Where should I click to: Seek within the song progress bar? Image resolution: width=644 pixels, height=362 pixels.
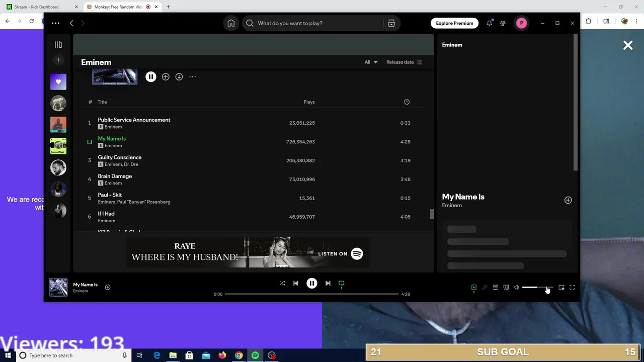[x=311, y=294]
